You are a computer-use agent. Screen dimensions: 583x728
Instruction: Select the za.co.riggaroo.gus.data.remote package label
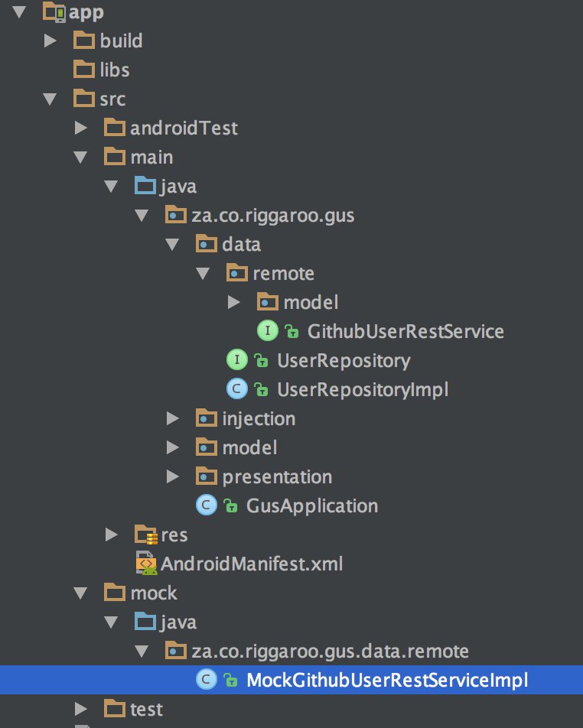(331, 651)
